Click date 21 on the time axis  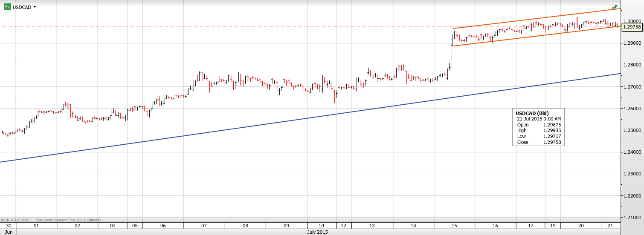click(610, 226)
